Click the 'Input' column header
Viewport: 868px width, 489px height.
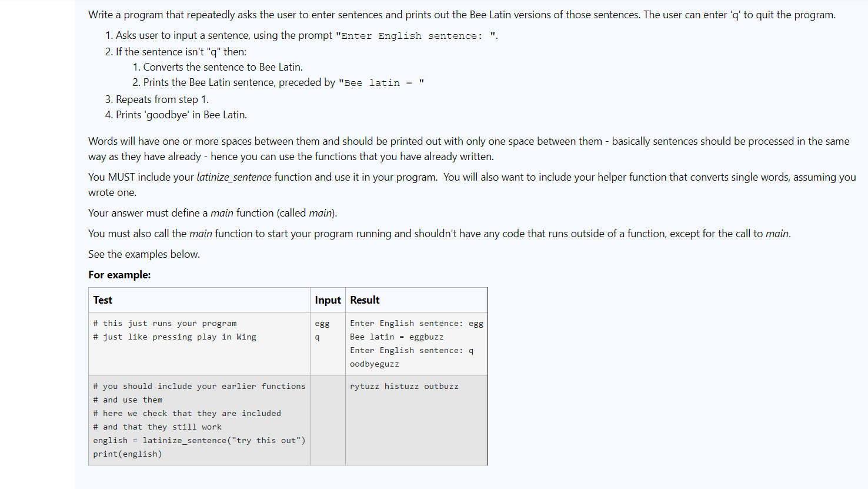tap(328, 300)
